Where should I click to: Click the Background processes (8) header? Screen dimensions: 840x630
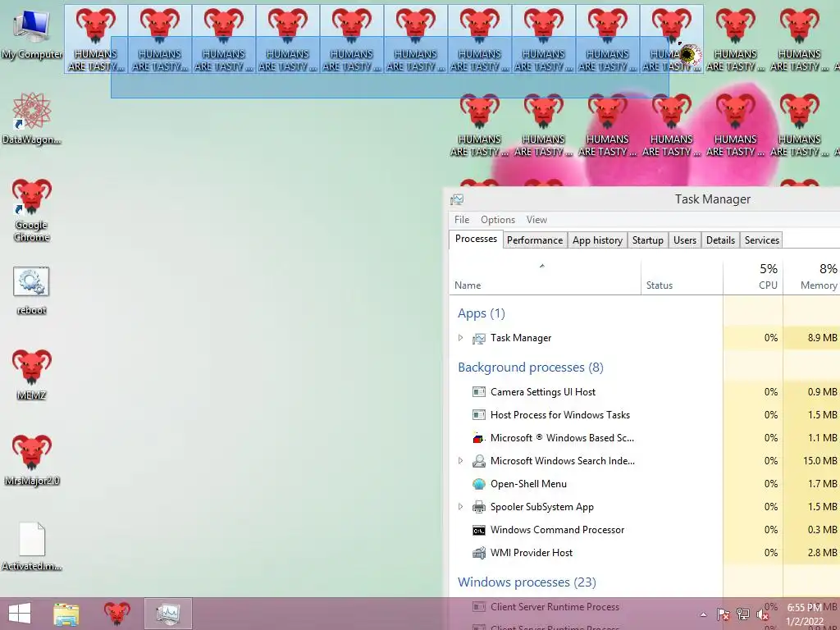(x=531, y=367)
